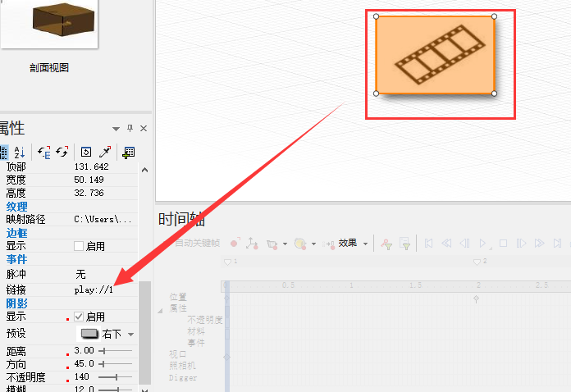Adjust the shadow distance slider

coord(104,351)
